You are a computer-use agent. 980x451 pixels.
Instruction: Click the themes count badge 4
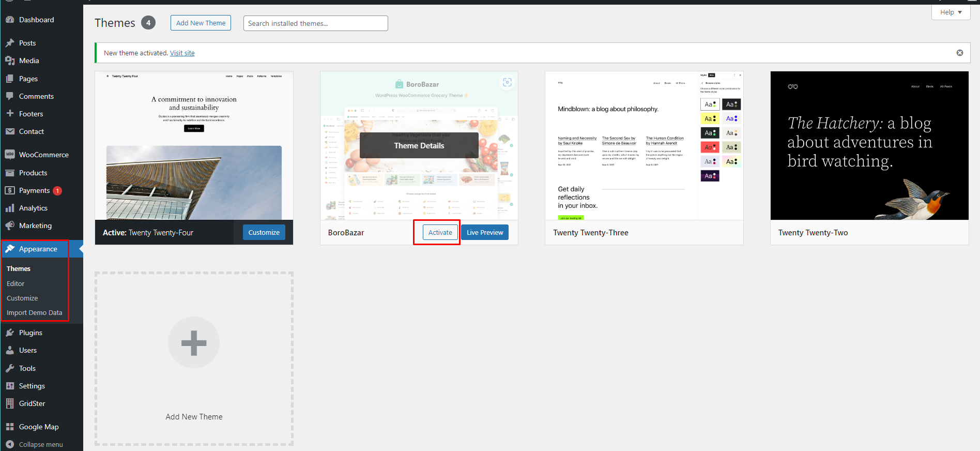pyautogui.click(x=148, y=23)
